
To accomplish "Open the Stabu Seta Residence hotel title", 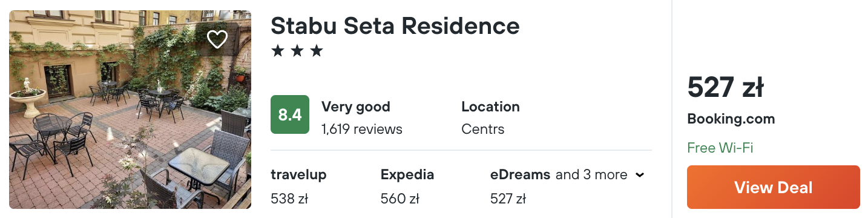I will click(395, 25).
